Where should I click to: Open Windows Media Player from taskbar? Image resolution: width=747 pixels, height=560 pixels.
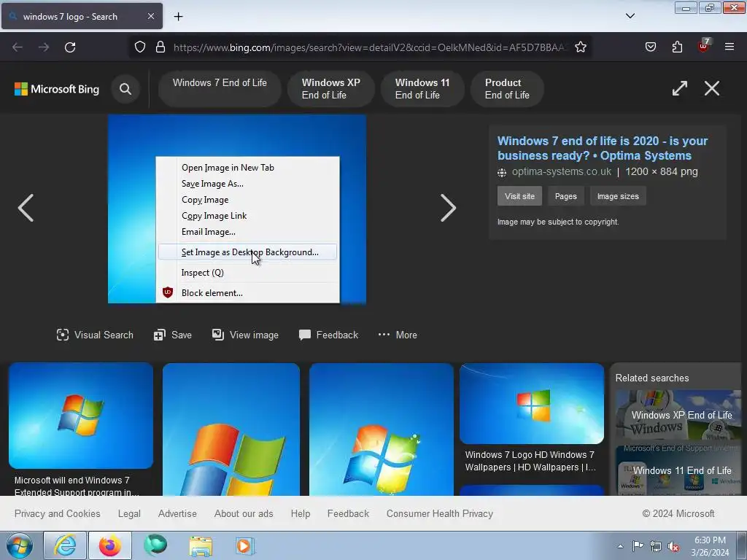point(245,545)
